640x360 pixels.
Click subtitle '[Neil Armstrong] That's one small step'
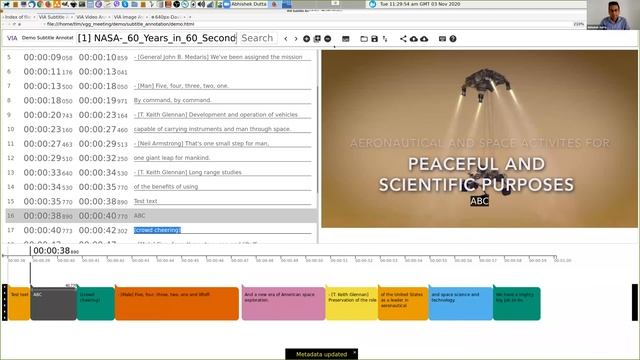[x=202, y=143]
